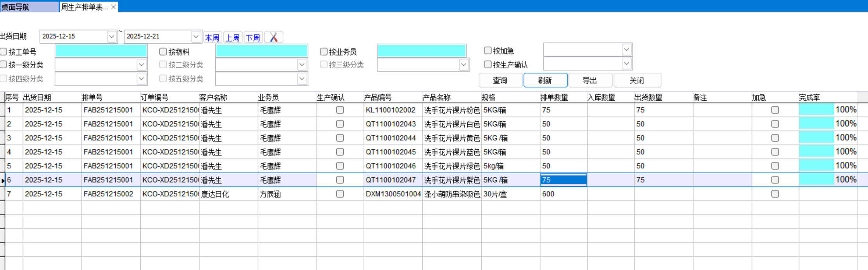Open the end date dropdown 2025-12-21
The image size is (868, 270).
click(x=196, y=37)
